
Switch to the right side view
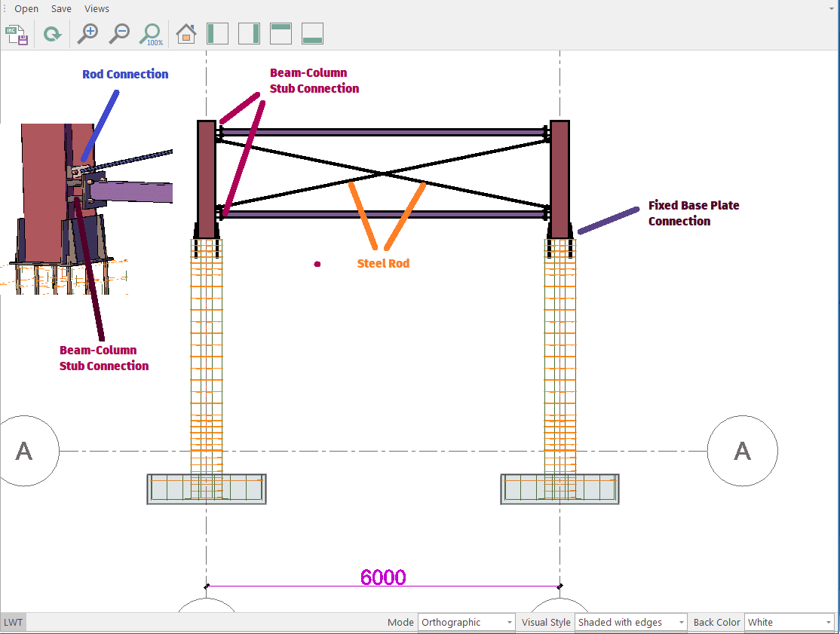pos(249,34)
